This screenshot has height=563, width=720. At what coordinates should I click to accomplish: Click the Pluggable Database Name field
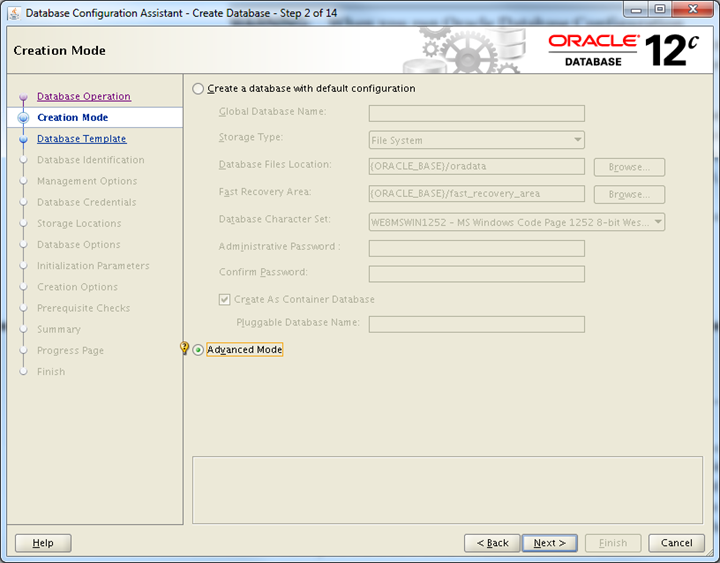(477, 324)
